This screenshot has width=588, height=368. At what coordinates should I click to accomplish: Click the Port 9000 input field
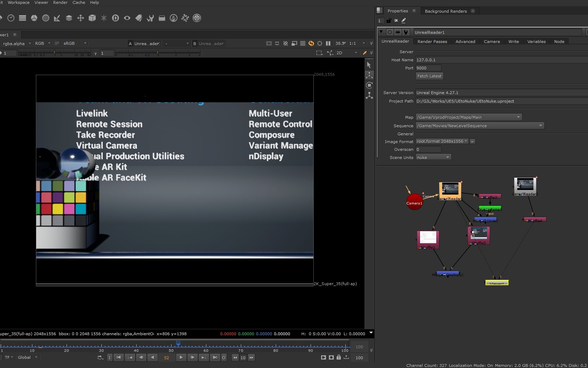click(x=428, y=68)
